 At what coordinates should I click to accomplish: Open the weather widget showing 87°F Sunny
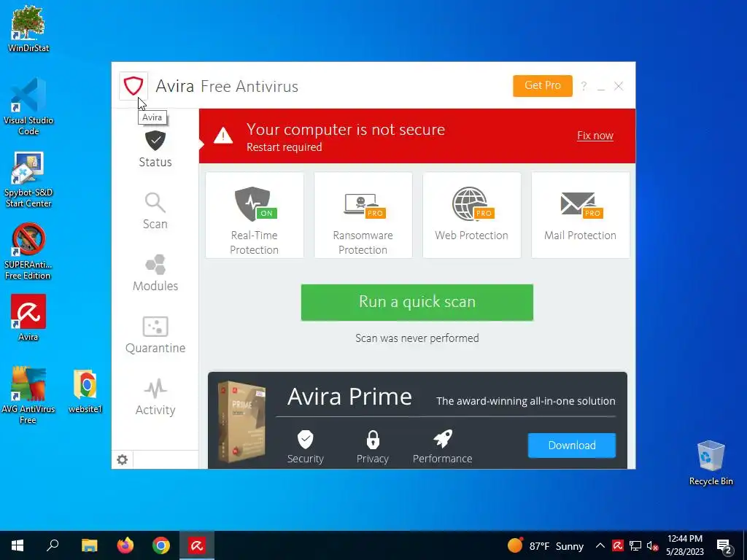pyautogui.click(x=546, y=545)
